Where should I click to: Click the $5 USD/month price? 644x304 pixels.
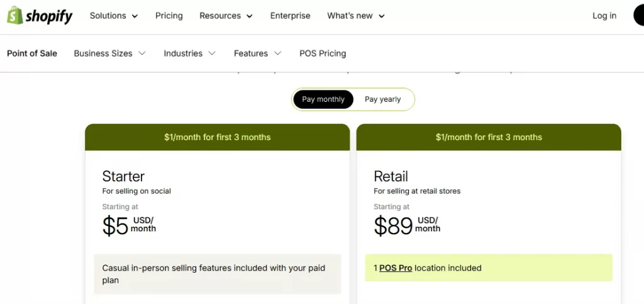pos(129,225)
